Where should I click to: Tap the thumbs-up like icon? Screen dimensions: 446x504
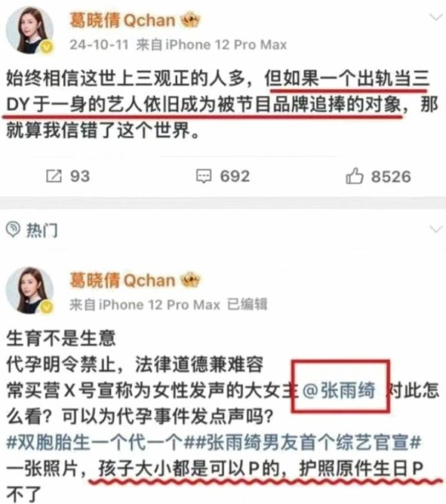[354, 175]
